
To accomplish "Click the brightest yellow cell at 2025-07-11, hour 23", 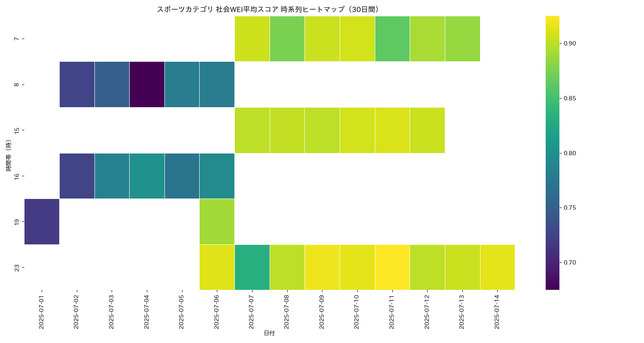I will click(392, 267).
